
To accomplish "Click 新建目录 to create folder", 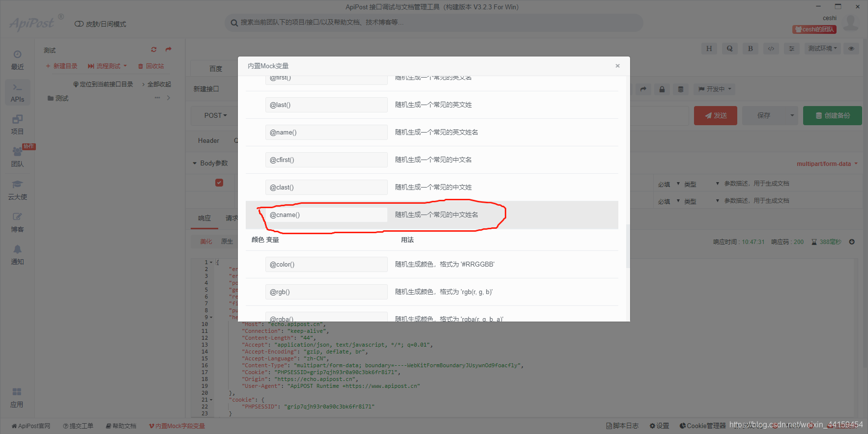I will [61, 66].
